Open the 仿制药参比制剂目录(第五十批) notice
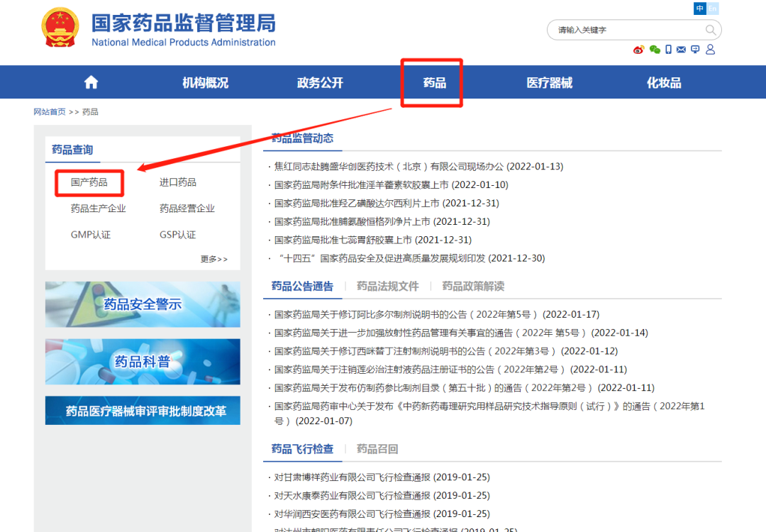The image size is (766, 532). pyautogui.click(x=464, y=388)
